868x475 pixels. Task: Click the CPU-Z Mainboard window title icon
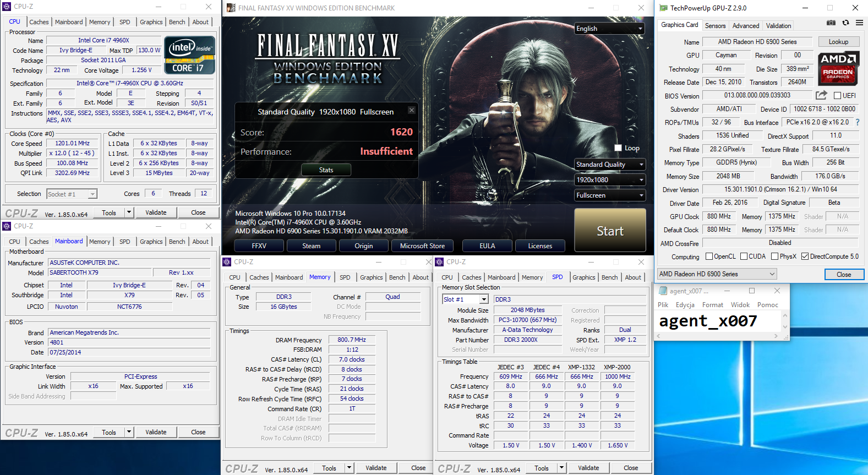coord(7,226)
